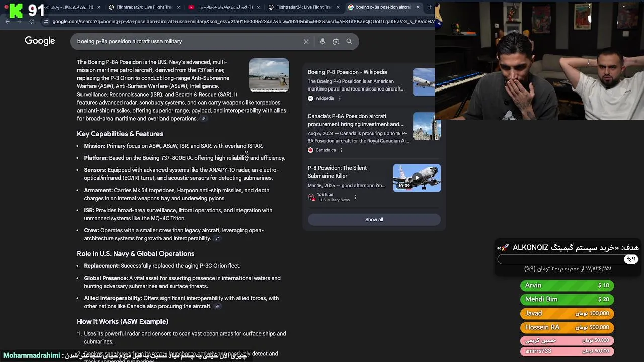Click the source link icon after overview paragraph

204,119
